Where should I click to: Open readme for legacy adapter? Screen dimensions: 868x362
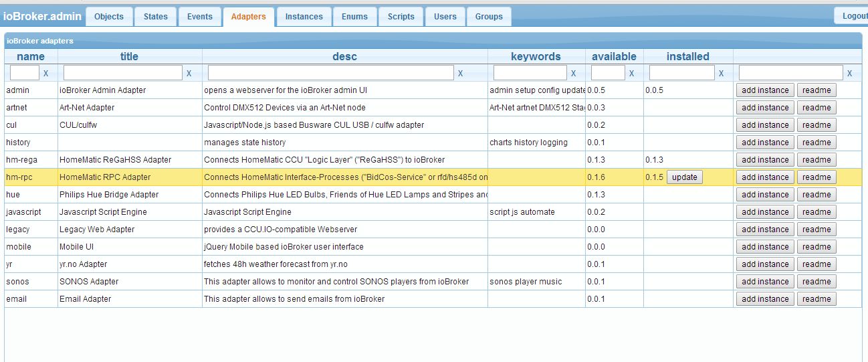pyautogui.click(x=817, y=230)
